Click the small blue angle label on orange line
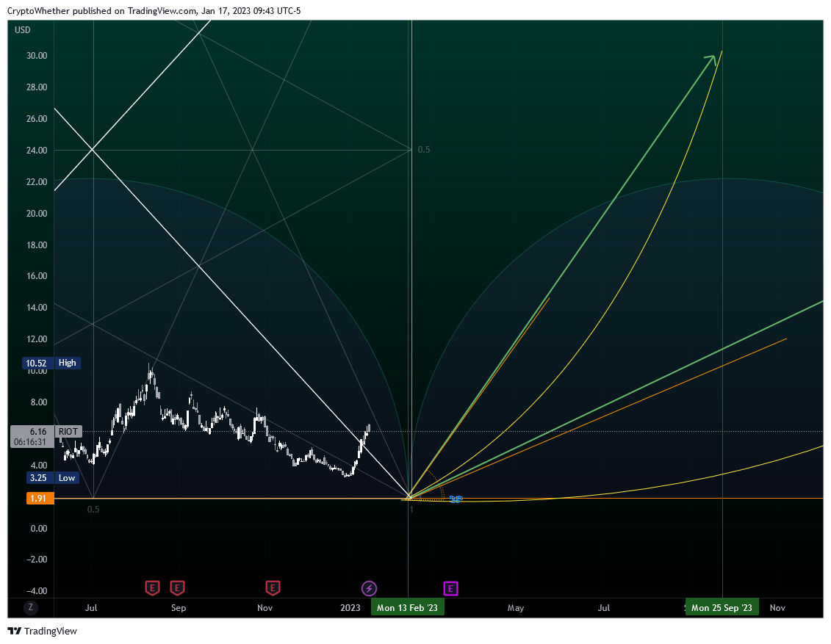The height and width of the screenshot is (644, 831). tap(456, 499)
